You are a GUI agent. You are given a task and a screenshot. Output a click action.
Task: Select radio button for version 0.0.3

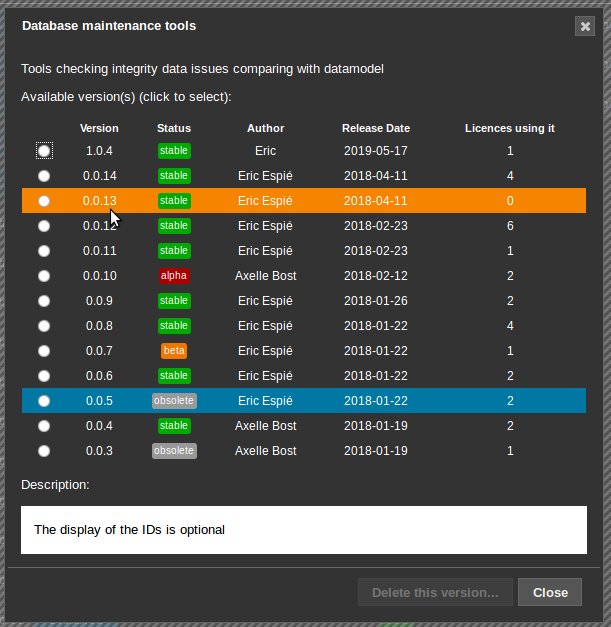(x=44, y=451)
